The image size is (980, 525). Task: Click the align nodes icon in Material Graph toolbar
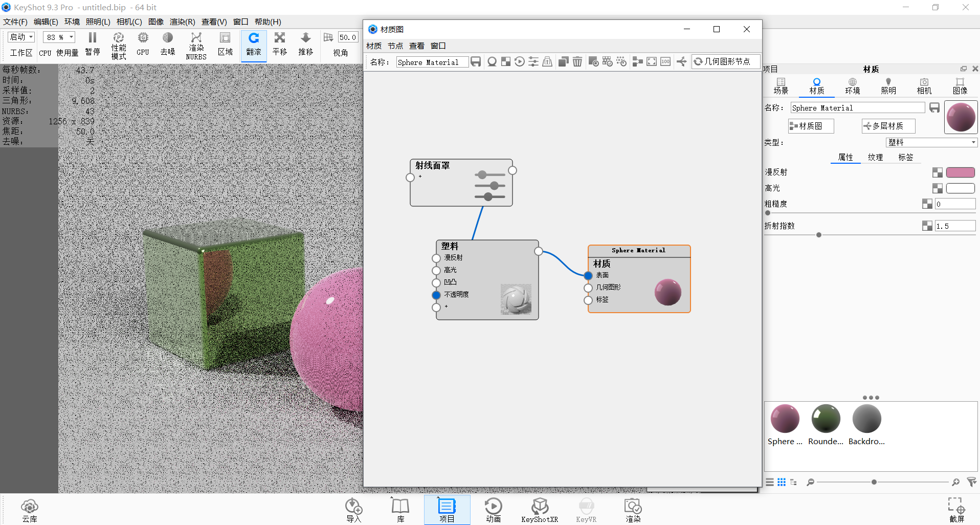(638, 62)
